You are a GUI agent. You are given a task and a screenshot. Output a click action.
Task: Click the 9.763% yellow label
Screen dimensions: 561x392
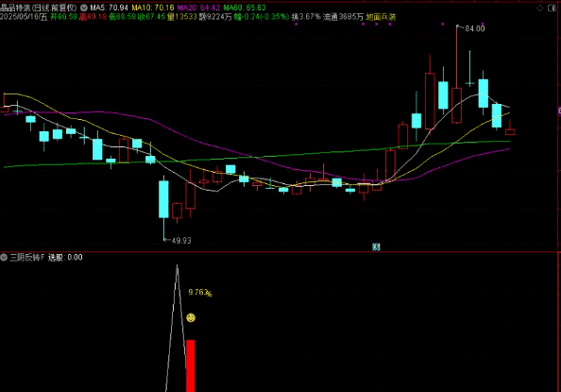tap(200, 293)
